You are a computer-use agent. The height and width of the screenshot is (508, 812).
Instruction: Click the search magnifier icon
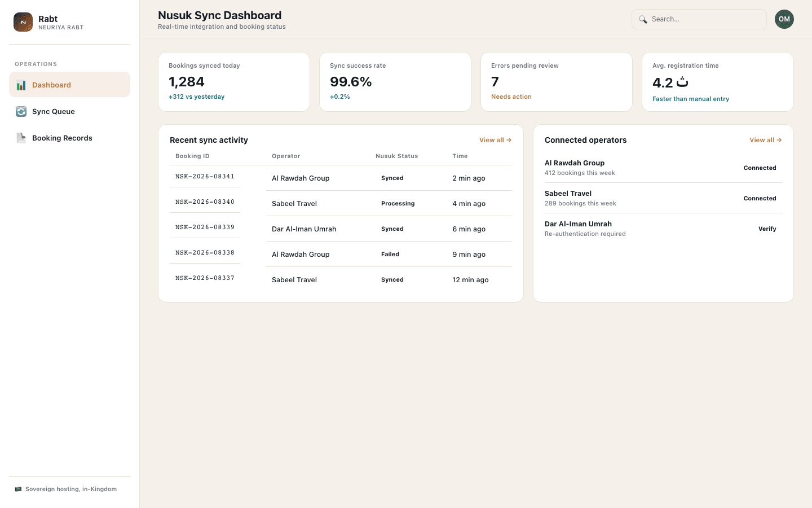point(643,19)
